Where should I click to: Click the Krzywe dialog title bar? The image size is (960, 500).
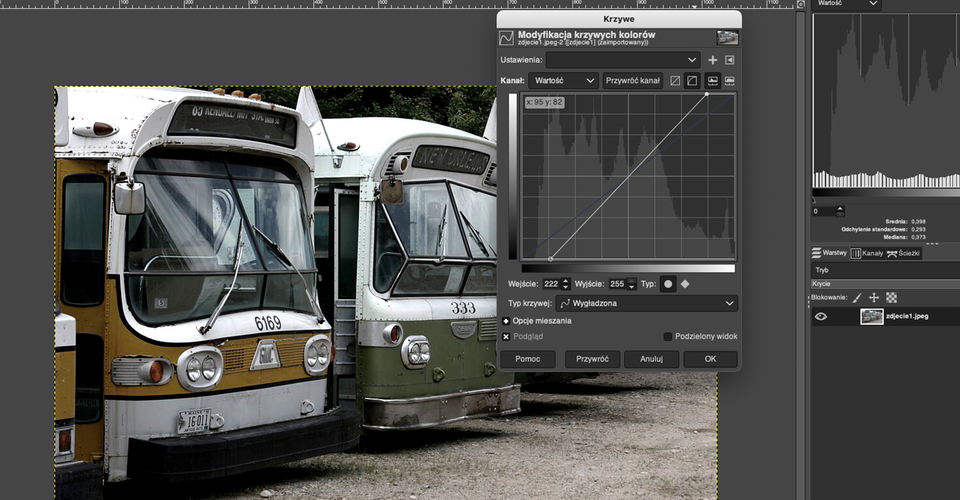click(619, 19)
